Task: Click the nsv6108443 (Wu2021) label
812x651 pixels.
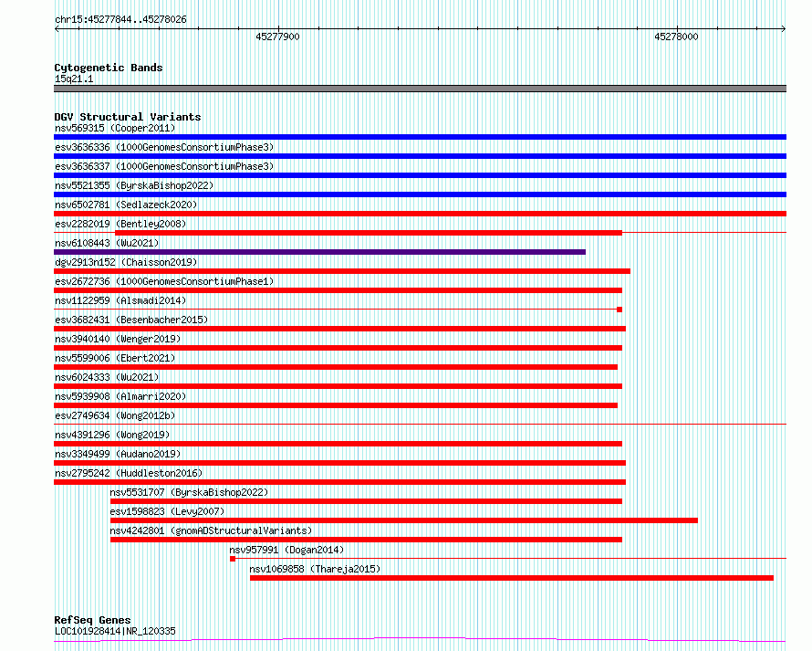Action: pos(107,243)
